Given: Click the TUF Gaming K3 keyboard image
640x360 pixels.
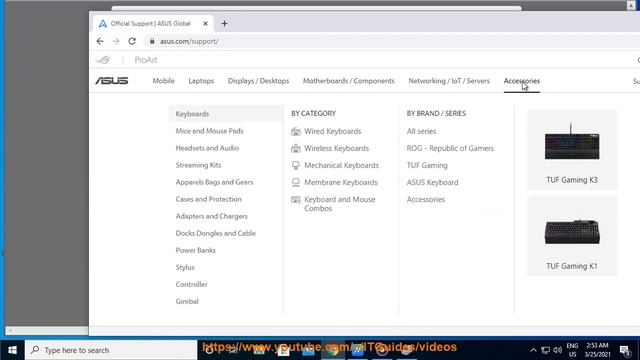Looking at the screenshot, I should [x=572, y=142].
